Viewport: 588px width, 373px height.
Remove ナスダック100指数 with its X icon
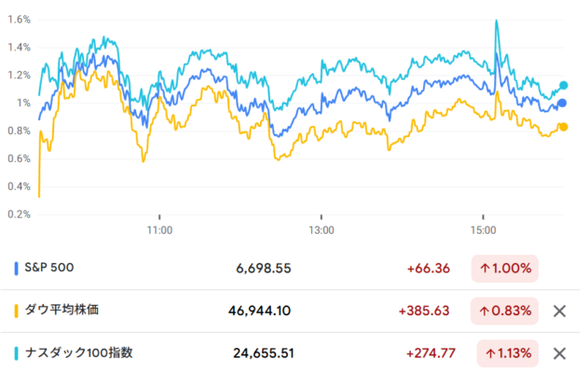(559, 353)
